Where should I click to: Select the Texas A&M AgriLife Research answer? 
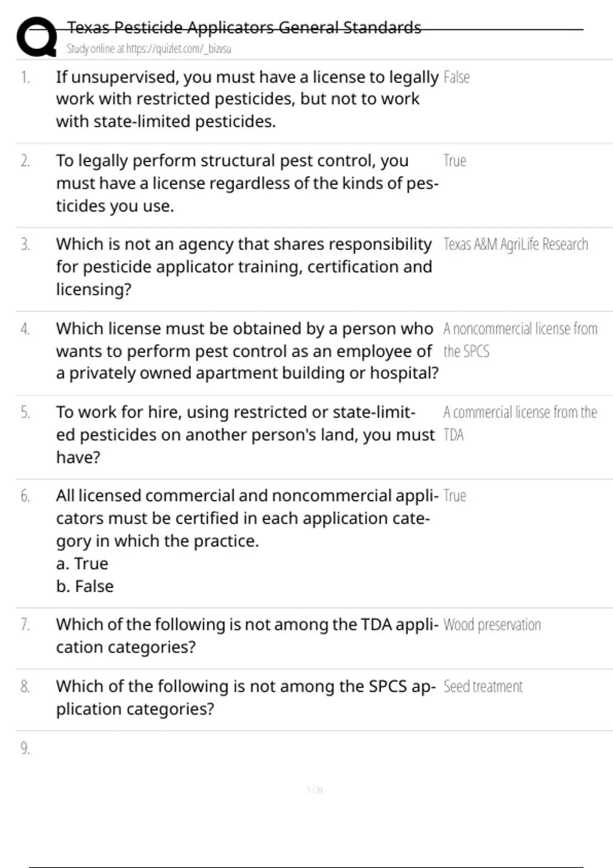point(515,245)
